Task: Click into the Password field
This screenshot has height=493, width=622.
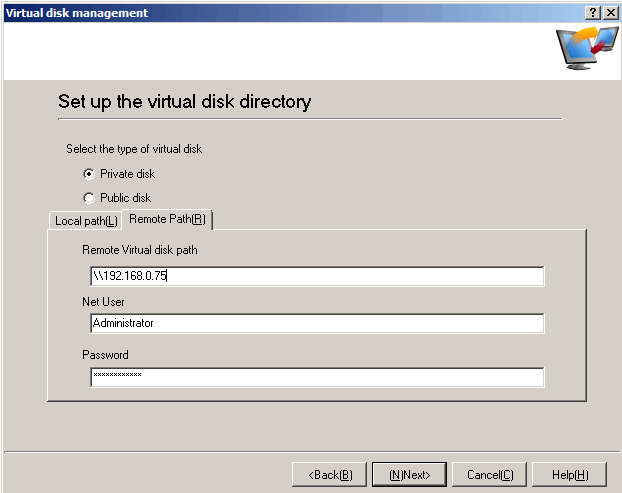Action: [x=316, y=377]
